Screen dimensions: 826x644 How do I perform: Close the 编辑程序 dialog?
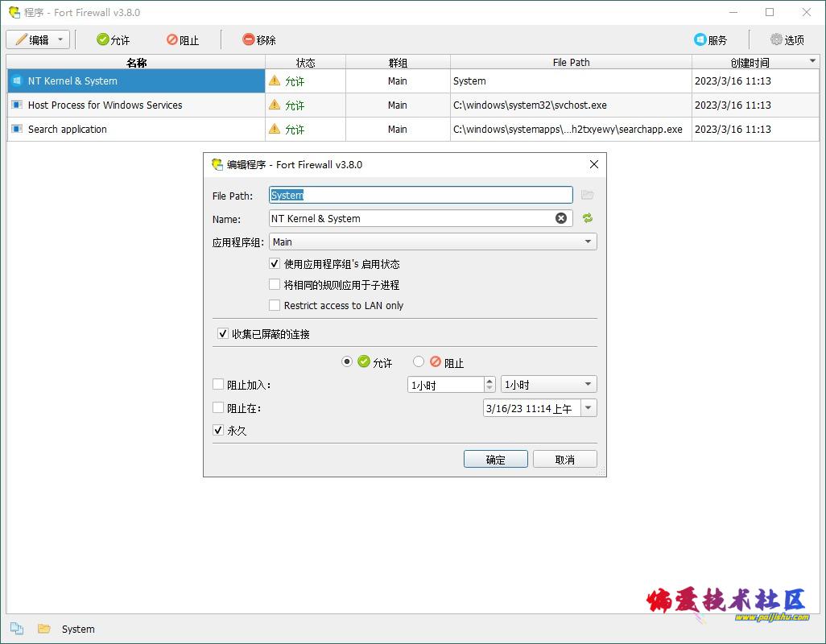coord(593,164)
